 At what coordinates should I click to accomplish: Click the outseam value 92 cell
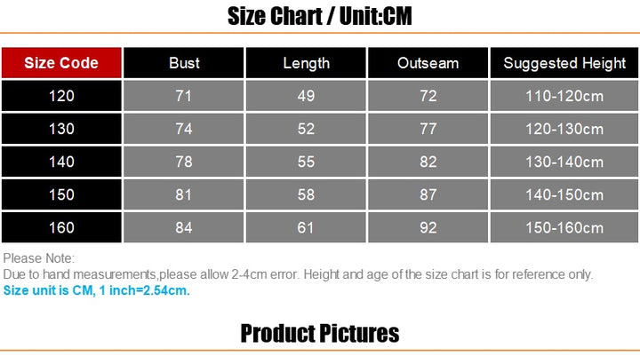click(428, 227)
